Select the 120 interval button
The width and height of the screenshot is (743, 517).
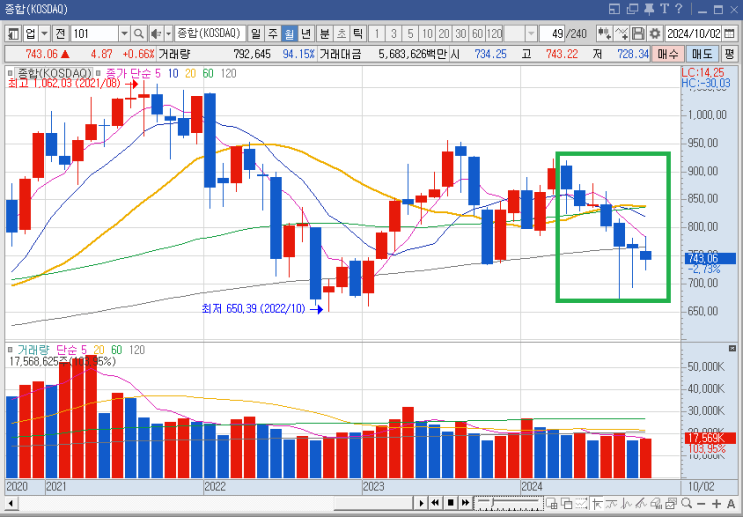pyautogui.click(x=494, y=34)
